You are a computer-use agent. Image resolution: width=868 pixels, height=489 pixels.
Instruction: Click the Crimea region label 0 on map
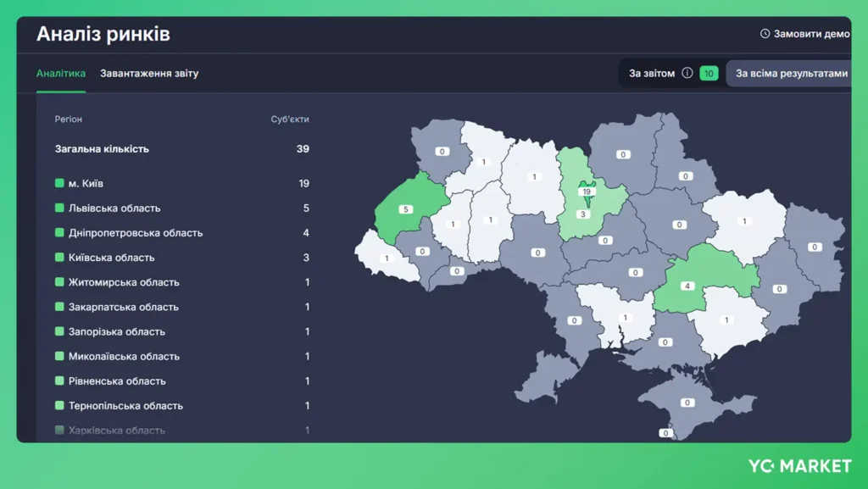pos(687,403)
